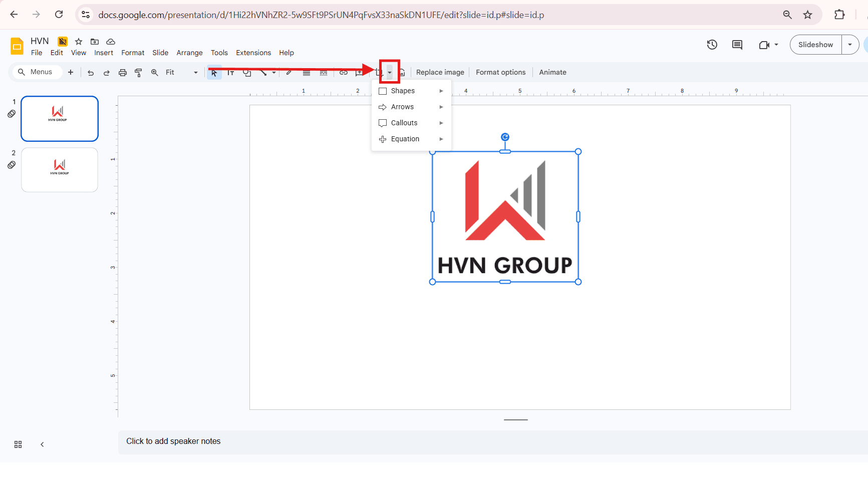This screenshot has height=477, width=868.
Task: Open the Arrange menu
Action: point(189,53)
